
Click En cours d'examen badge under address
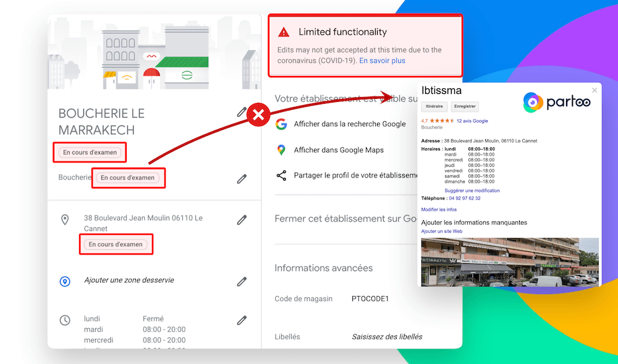[x=116, y=244]
